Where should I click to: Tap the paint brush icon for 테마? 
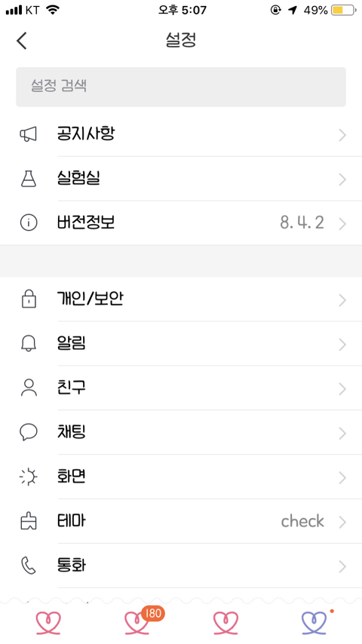(x=29, y=521)
